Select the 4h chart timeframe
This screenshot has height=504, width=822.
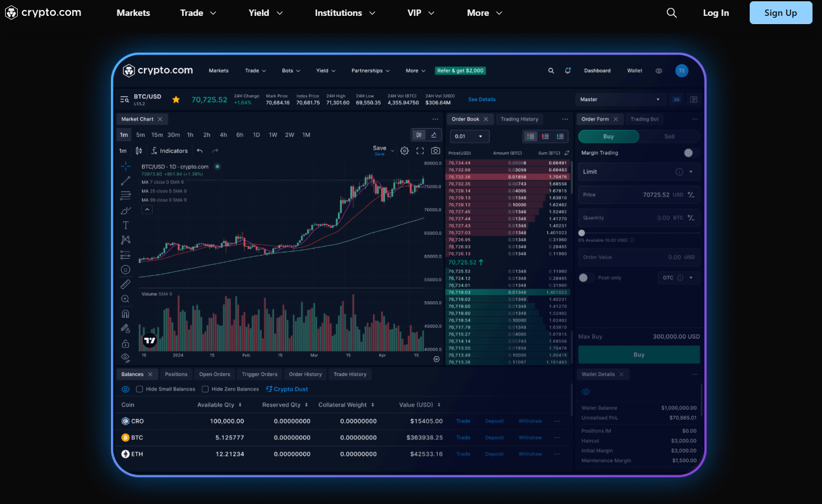tap(223, 134)
